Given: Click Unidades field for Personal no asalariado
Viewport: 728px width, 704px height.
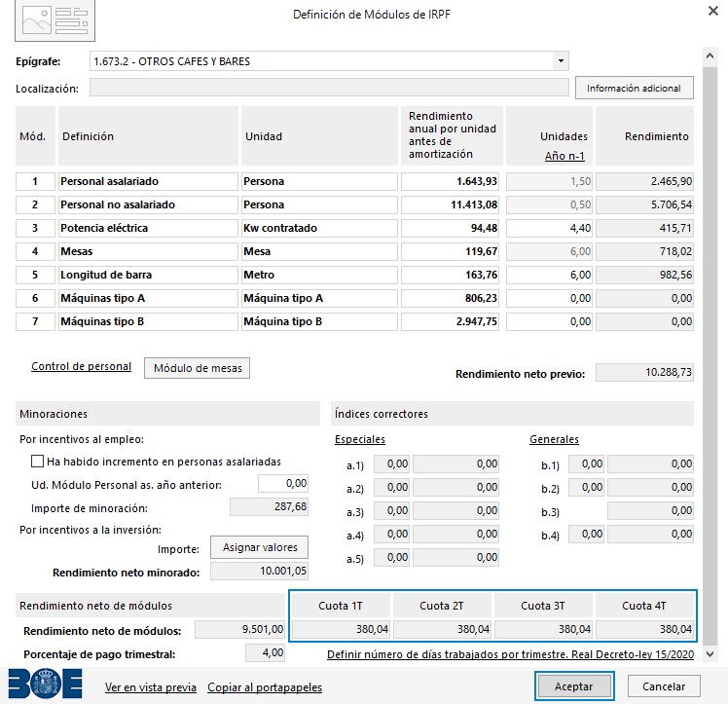Looking at the screenshot, I should tap(549, 204).
